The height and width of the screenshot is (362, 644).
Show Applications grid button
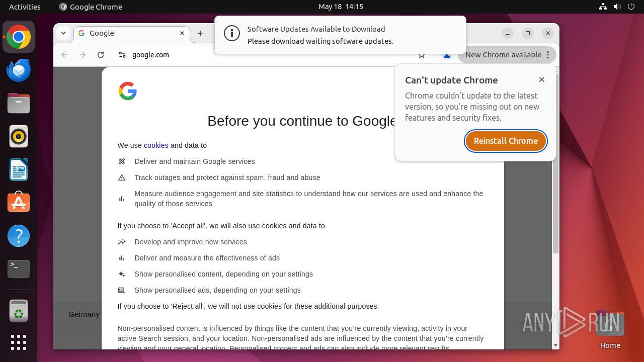click(x=19, y=342)
